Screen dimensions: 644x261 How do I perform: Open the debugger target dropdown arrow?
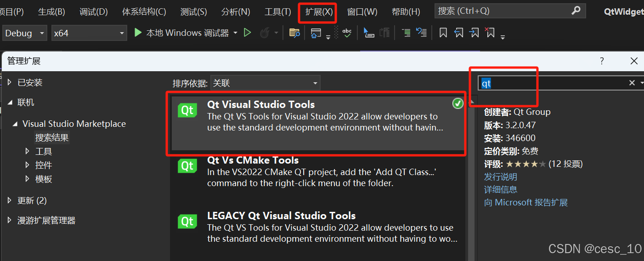click(236, 33)
